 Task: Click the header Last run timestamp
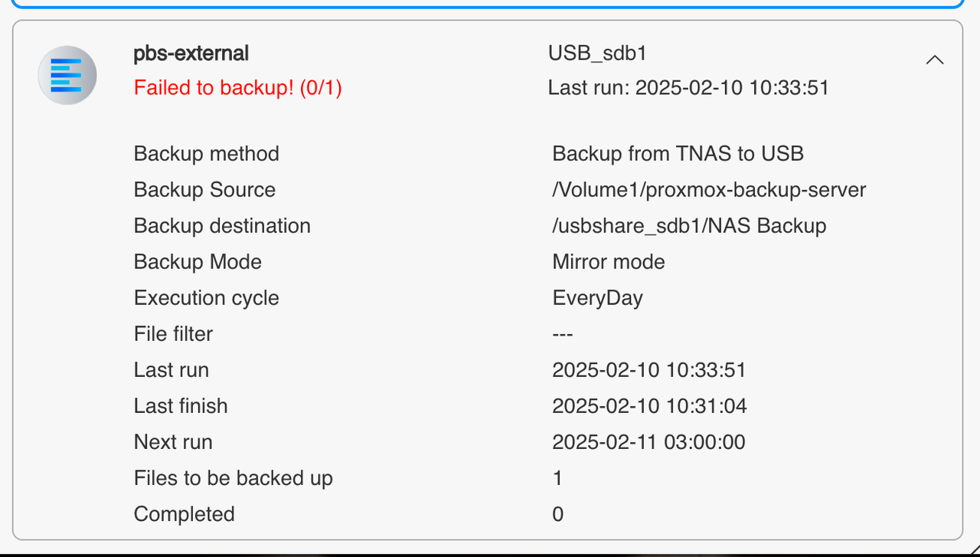click(x=688, y=88)
